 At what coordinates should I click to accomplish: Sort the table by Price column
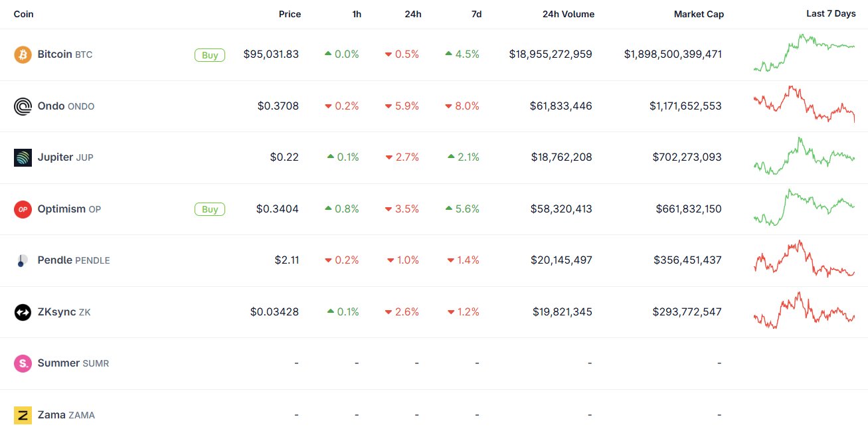point(290,14)
